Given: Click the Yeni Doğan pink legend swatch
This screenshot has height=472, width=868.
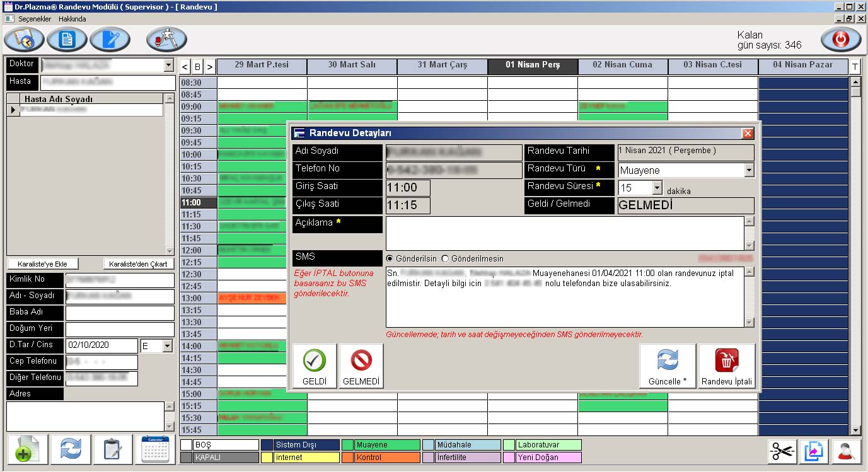Looking at the screenshot, I should [x=509, y=458].
